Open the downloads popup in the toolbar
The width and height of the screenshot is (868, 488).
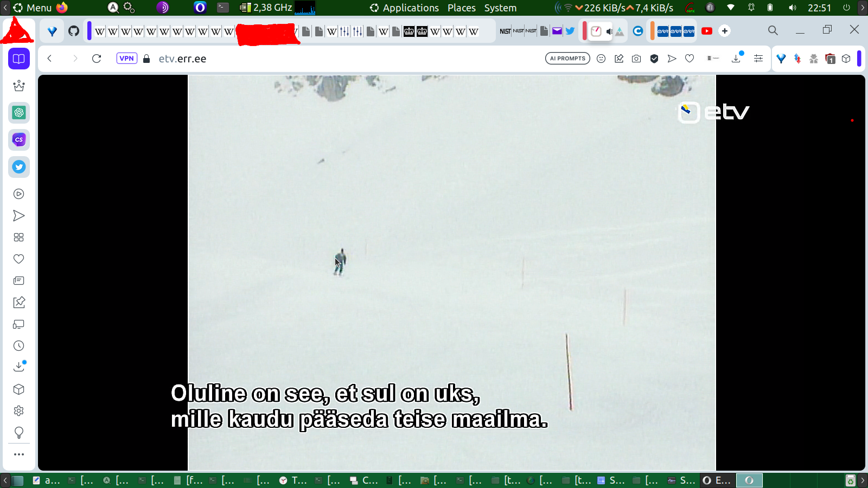click(737, 57)
